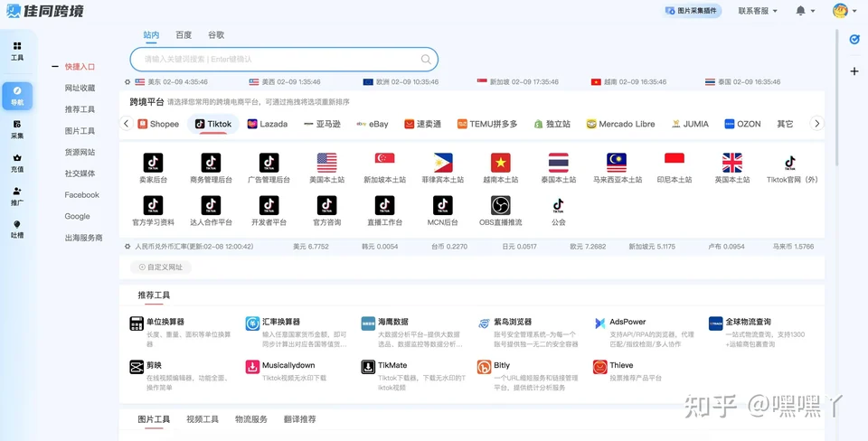Open 马来西亚本土站 flag shortcut
Image resolution: width=868 pixels, height=441 pixels.
617,163
